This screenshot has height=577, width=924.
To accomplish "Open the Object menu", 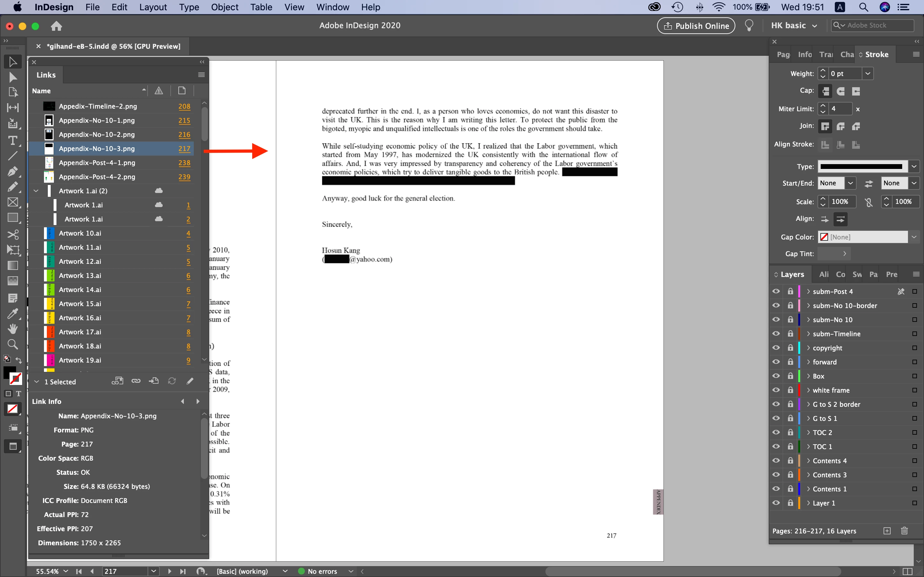I will tap(225, 7).
